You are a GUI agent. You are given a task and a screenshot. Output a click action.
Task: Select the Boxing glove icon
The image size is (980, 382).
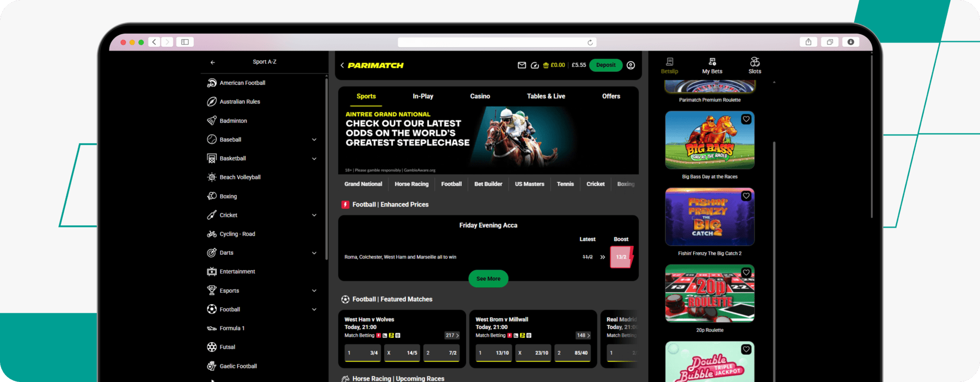tap(212, 196)
